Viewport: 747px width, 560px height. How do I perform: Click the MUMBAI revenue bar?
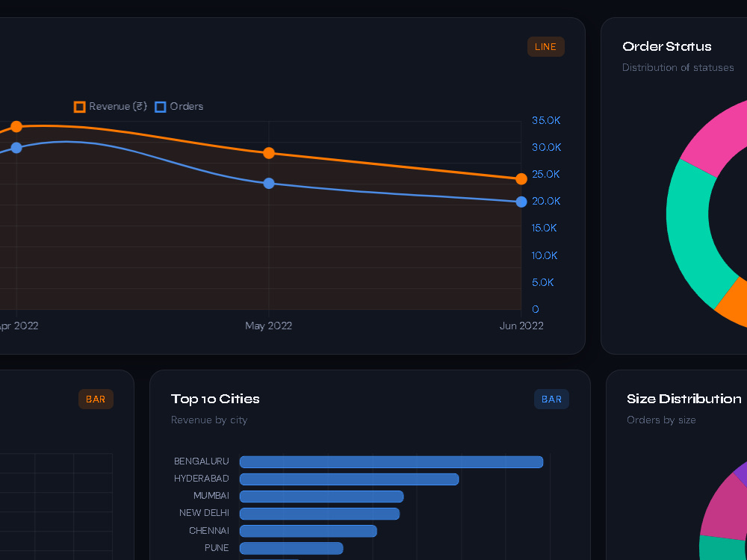[x=321, y=497]
